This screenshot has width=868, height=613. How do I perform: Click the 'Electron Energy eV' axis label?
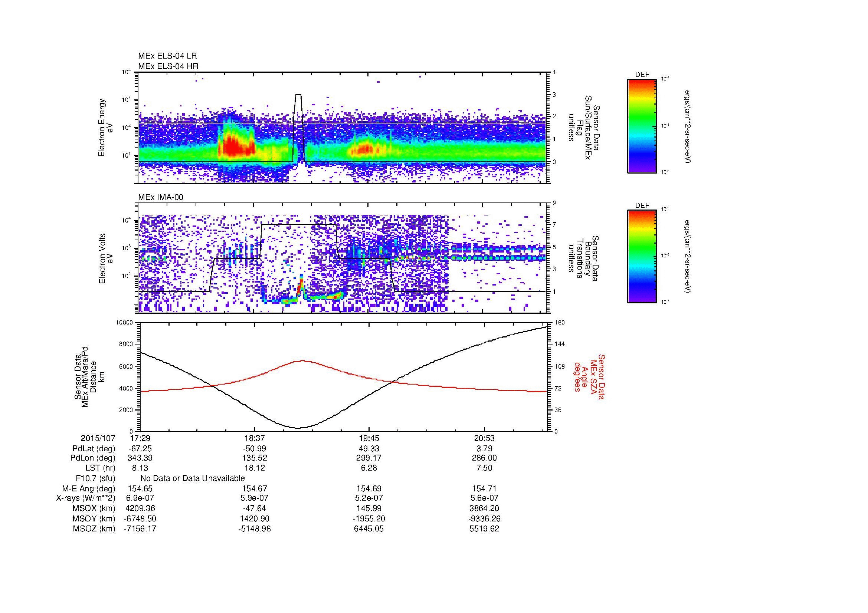pos(106,128)
